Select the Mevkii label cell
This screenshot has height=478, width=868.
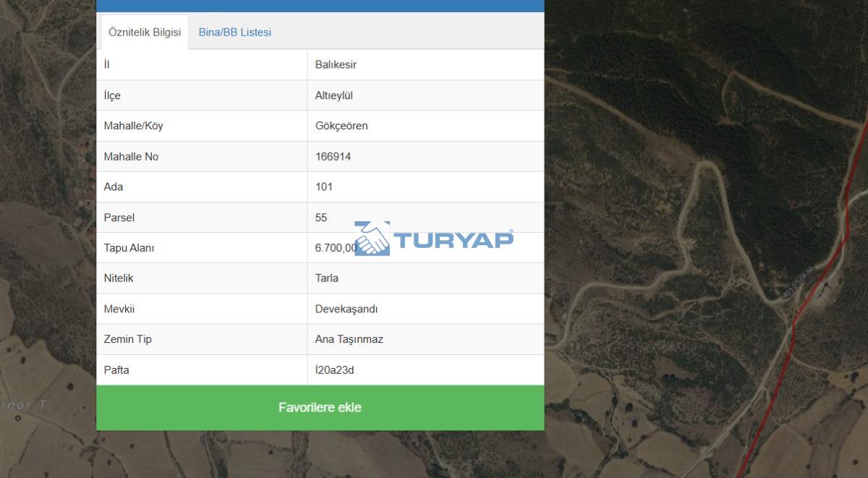click(x=202, y=309)
